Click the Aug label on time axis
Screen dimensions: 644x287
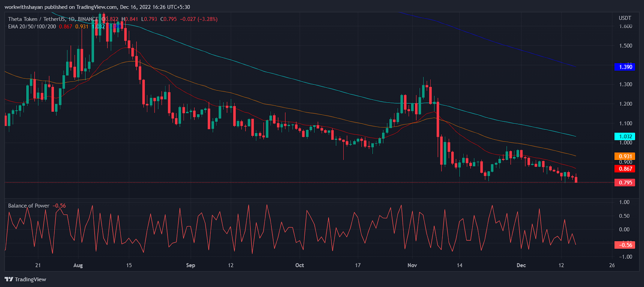(78, 265)
